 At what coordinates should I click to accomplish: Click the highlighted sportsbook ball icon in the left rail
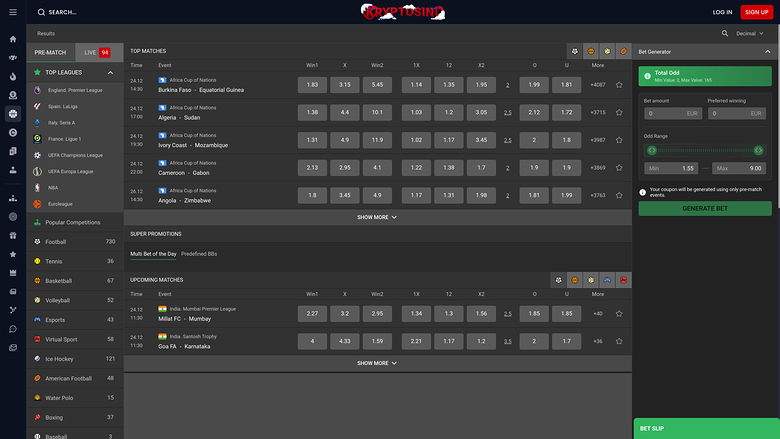coord(13,114)
